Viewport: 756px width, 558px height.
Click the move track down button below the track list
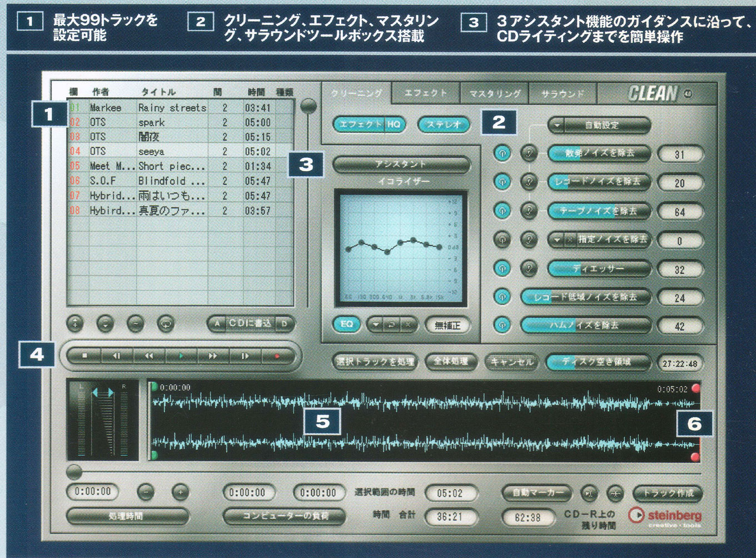click(105, 323)
